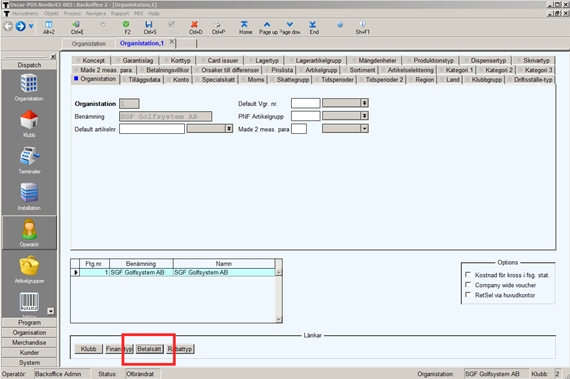The image size is (570, 379).
Task: Close the Organistation,1 document tab
Action: pyautogui.click(x=172, y=42)
